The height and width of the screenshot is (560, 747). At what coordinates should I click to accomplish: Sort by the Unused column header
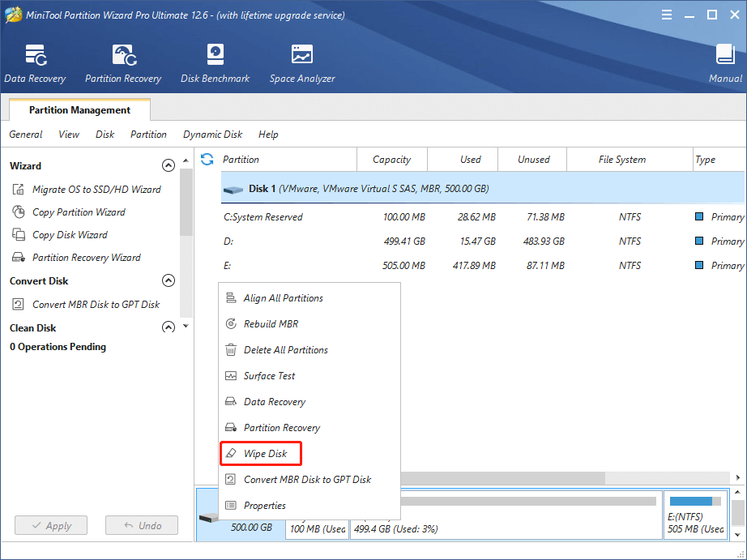click(532, 159)
